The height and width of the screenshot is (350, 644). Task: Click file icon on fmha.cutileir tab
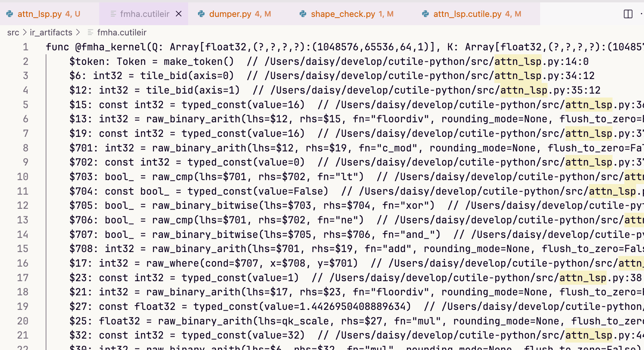[x=113, y=14]
